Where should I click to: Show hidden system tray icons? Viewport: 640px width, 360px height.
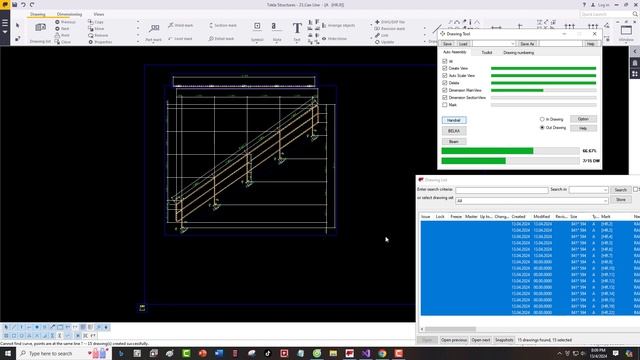tap(559, 353)
